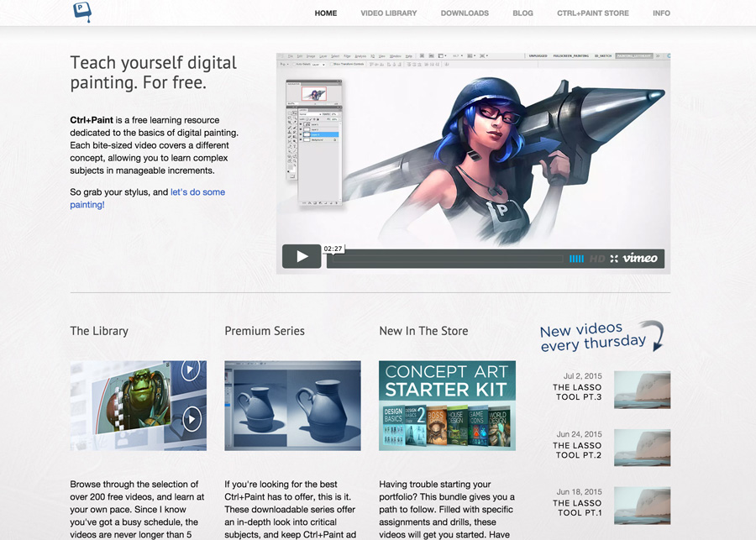Open The Lasso Tool Pt.3 video link
756x540 pixels.
point(578,392)
